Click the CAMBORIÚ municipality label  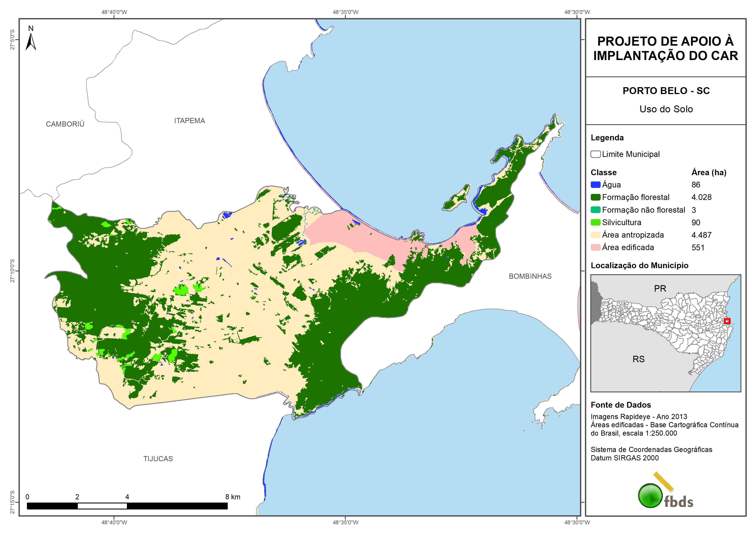[x=65, y=124]
